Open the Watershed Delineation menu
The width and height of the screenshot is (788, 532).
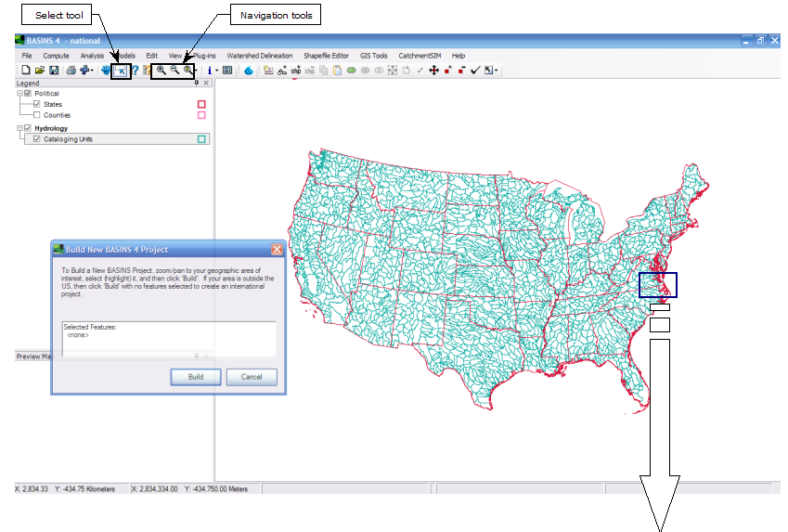point(259,56)
